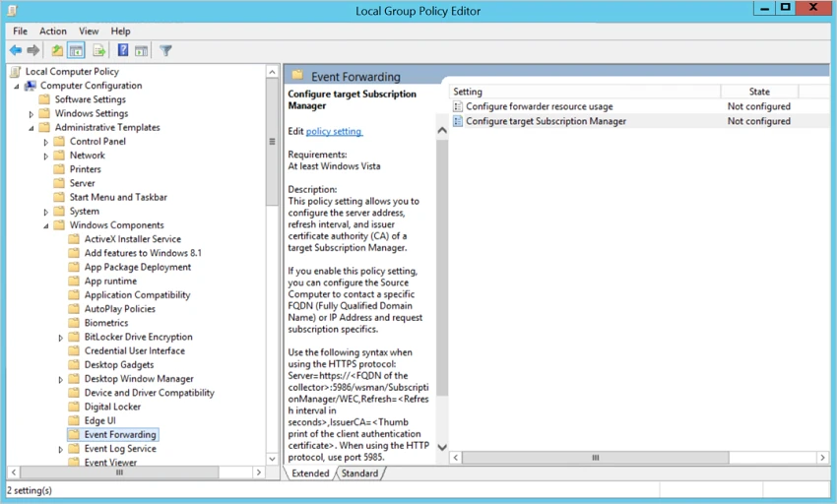
Task: Expand the Event Log Service folder
Action: click(x=61, y=449)
